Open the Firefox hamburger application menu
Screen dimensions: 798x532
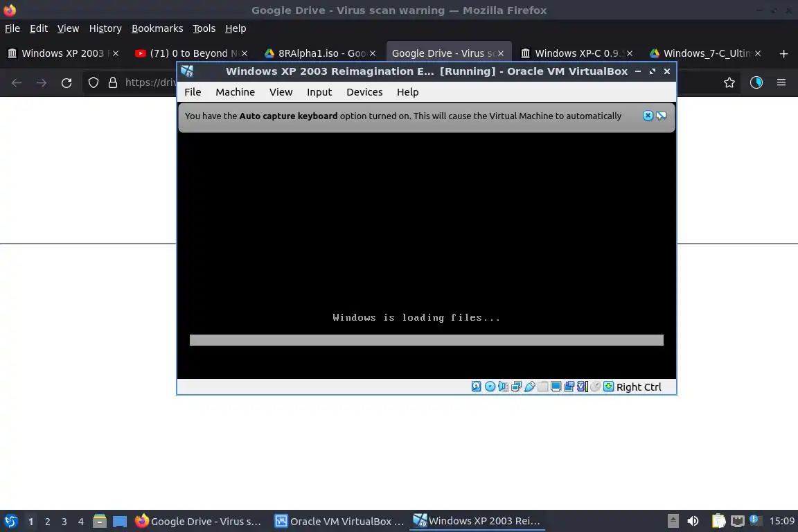(x=781, y=82)
